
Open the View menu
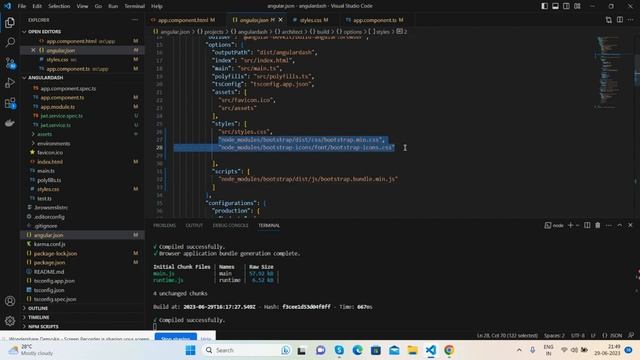point(82,6)
